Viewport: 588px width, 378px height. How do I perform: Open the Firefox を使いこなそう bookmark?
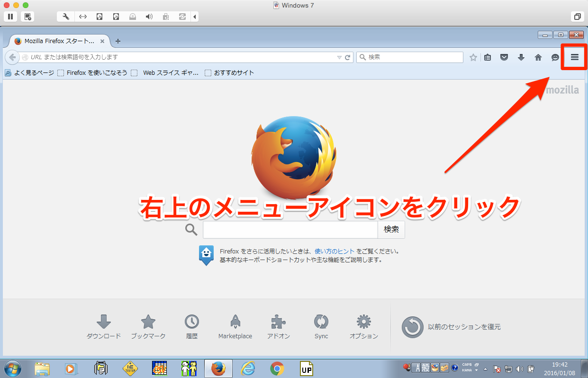[93, 73]
